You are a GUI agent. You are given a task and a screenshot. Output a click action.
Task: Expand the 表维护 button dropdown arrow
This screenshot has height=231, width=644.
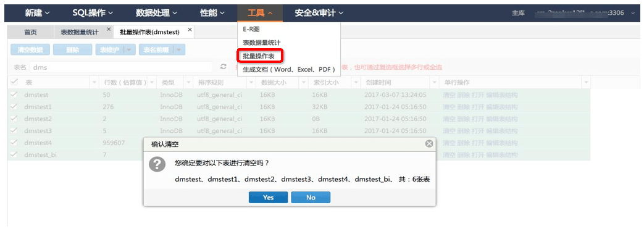(129, 50)
